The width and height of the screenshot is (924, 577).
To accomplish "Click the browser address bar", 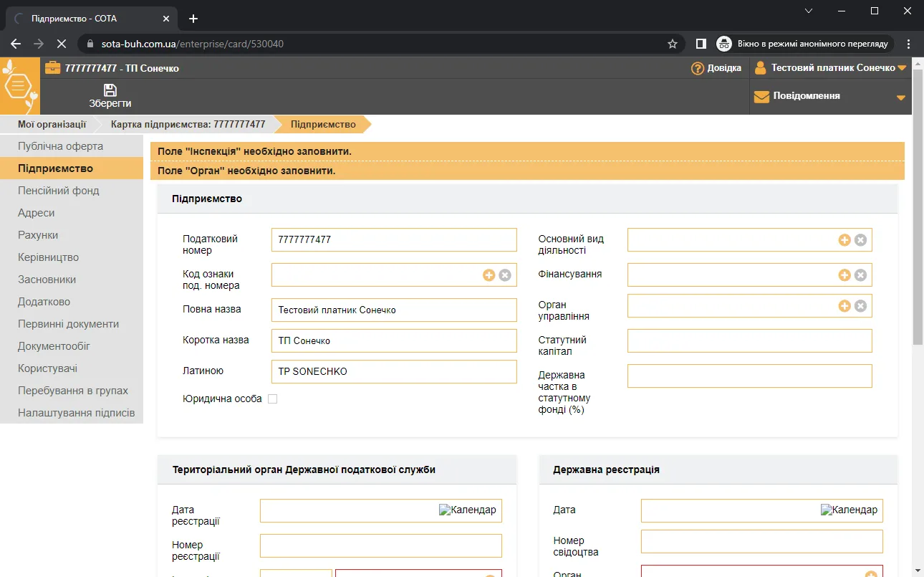I will coord(380,44).
